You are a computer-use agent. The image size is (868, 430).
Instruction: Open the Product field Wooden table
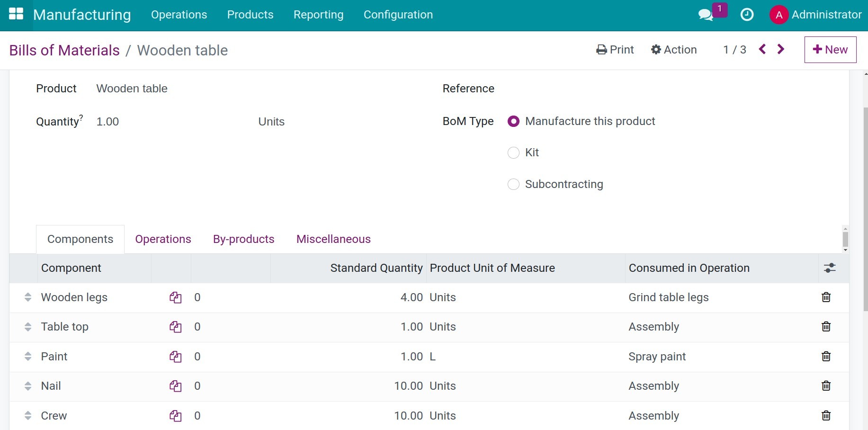click(x=132, y=89)
